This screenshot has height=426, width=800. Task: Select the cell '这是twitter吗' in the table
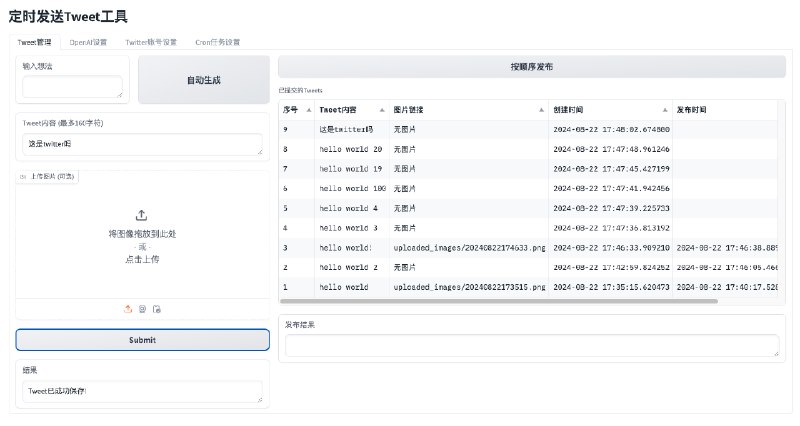click(x=352, y=130)
